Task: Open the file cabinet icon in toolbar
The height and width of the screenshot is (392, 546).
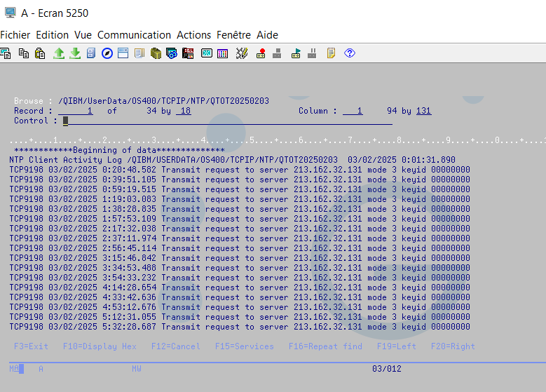Action: coord(91,53)
